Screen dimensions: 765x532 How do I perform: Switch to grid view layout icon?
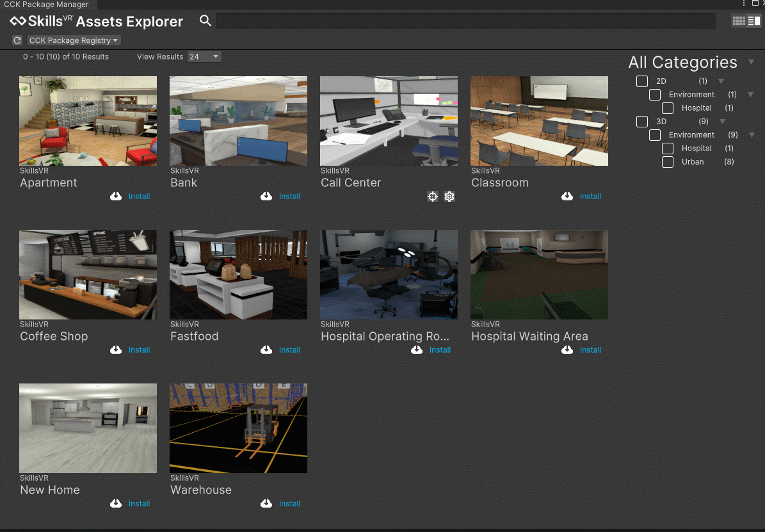pos(739,21)
